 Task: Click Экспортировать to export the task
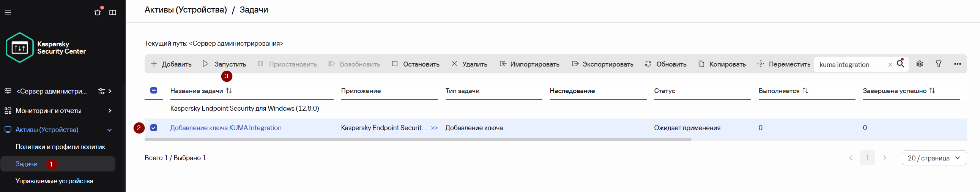[603, 64]
